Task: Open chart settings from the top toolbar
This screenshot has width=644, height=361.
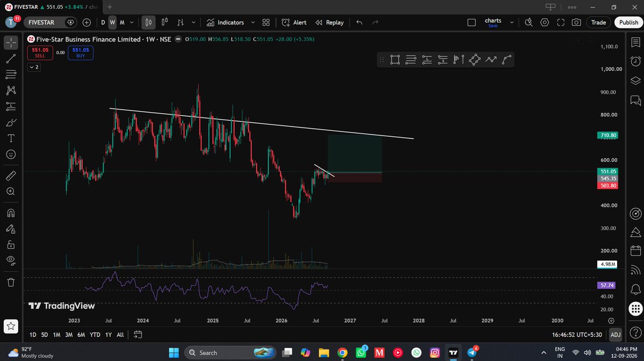Action: (545, 23)
